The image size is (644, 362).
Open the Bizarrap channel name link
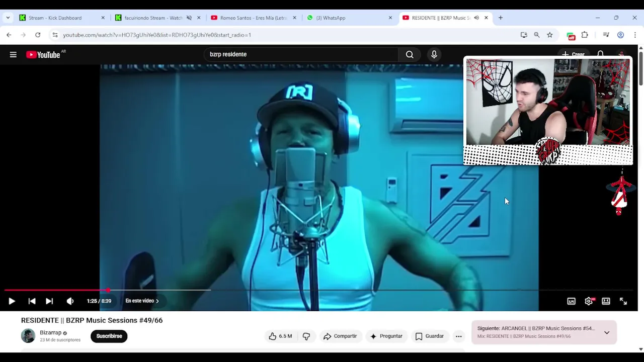pyautogui.click(x=51, y=332)
